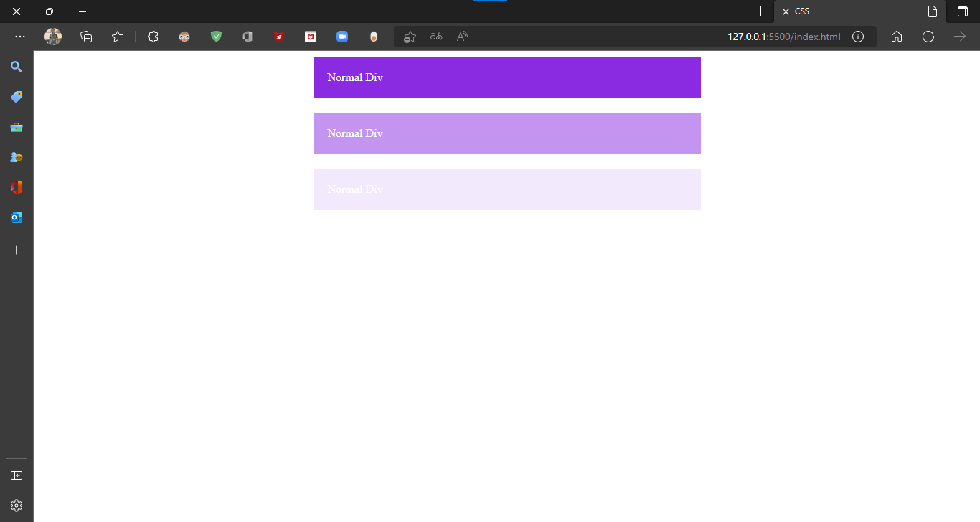The height and width of the screenshot is (522, 980).
Task: Open the Zoom extension icon
Action: click(x=342, y=37)
